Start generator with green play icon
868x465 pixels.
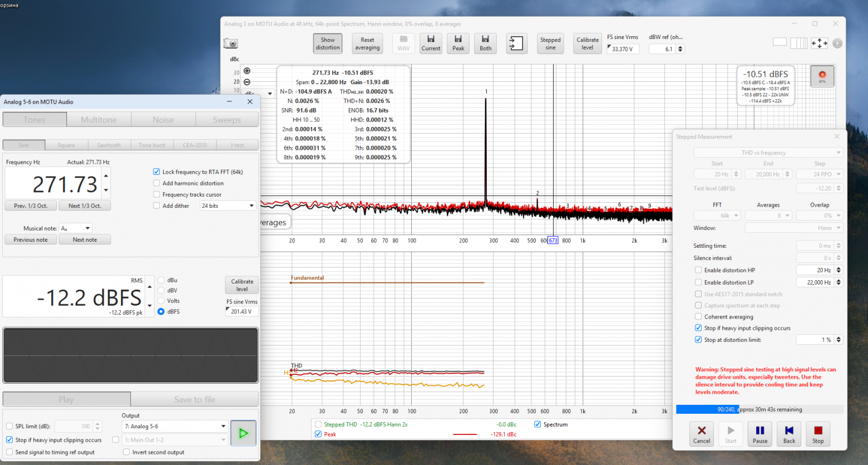(x=243, y=433)
